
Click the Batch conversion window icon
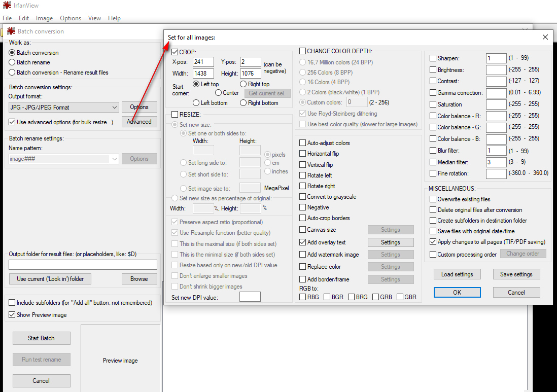11,31
